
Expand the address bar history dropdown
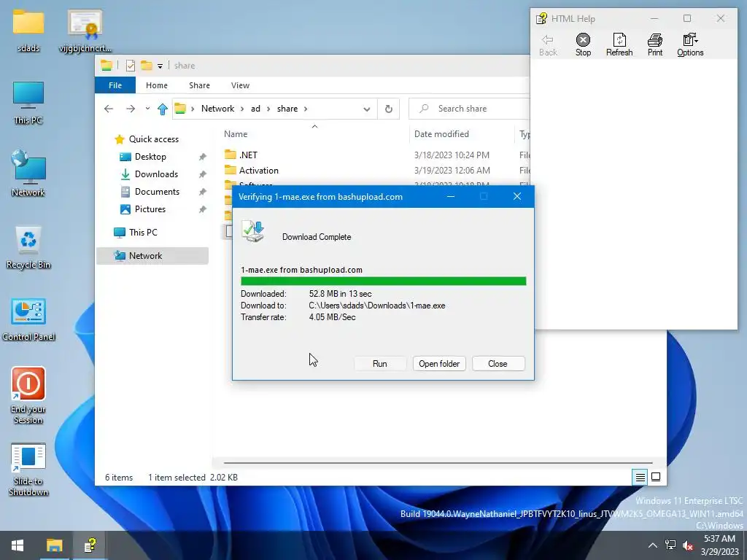click(366, 109)
